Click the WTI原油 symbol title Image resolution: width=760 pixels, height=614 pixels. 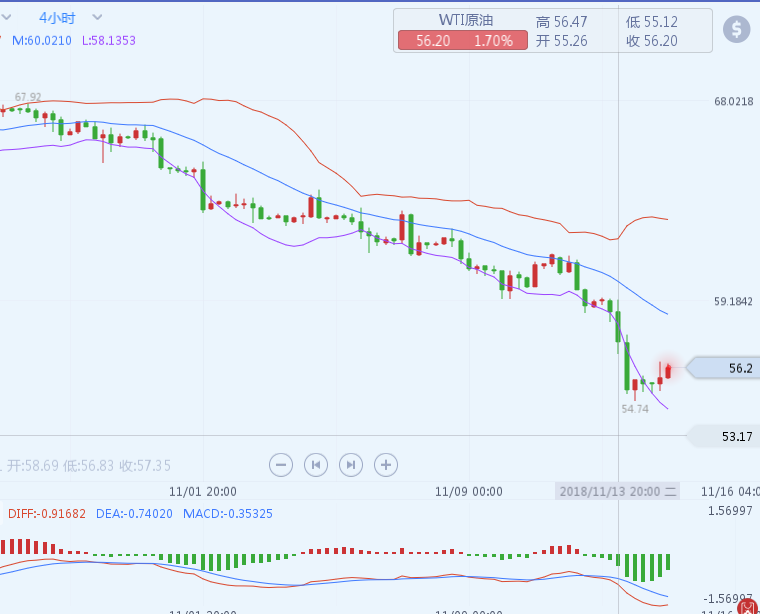click(466, 21)
